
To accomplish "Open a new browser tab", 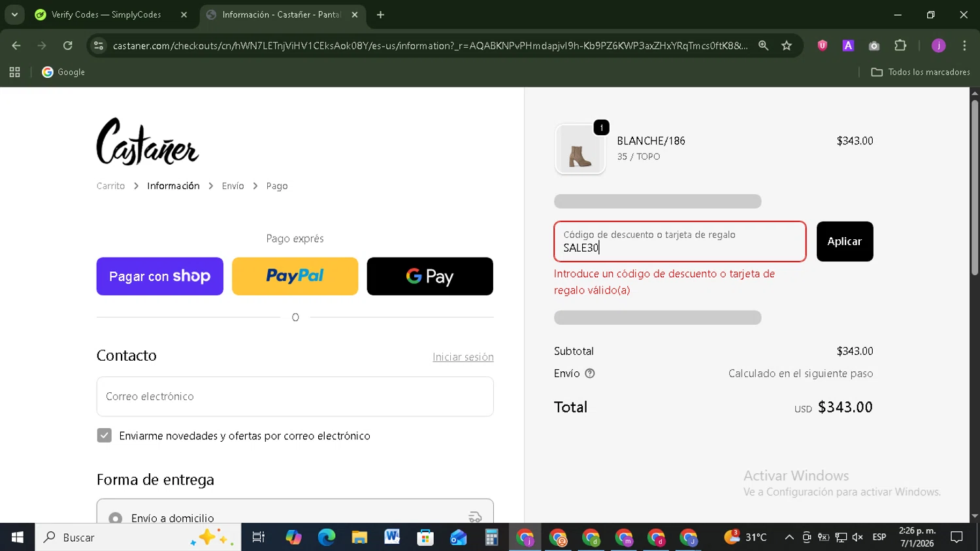I will [x=380, y=14].
